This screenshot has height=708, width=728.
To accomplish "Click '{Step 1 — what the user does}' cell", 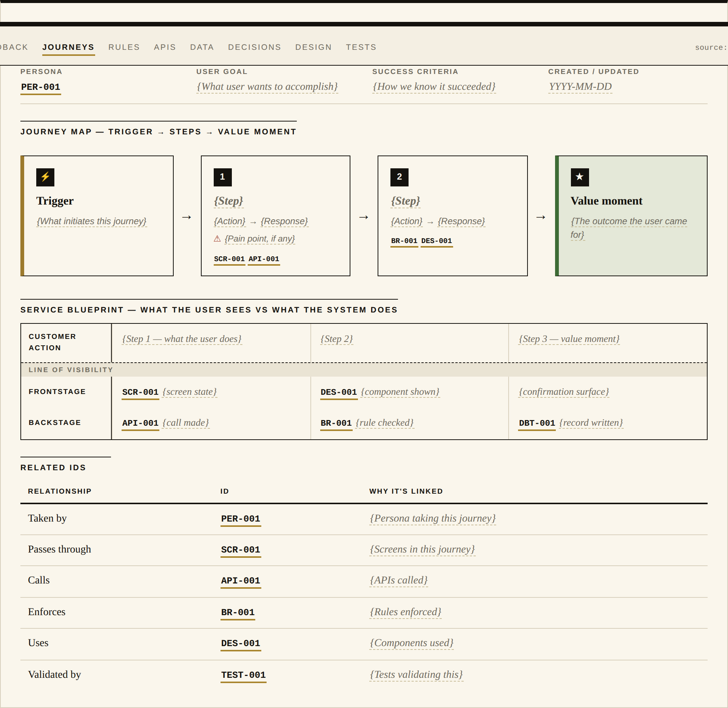I will [182, 339].
